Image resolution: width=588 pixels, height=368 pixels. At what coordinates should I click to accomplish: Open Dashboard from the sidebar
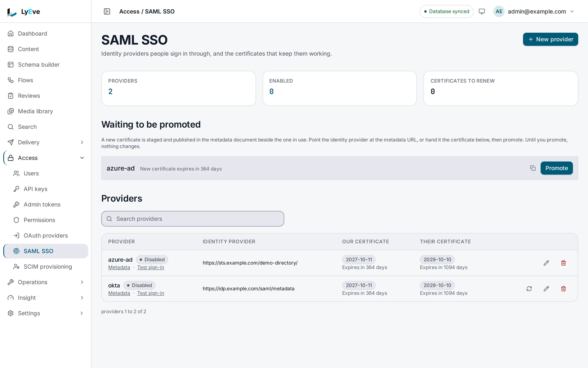46,34
